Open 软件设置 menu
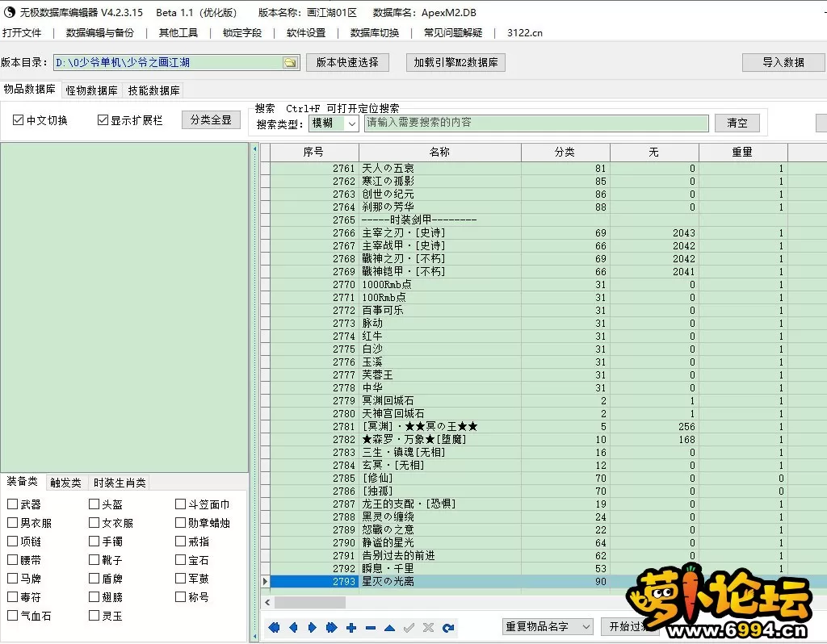This screenshot has width=827, height=644. (x=306, y=32)
